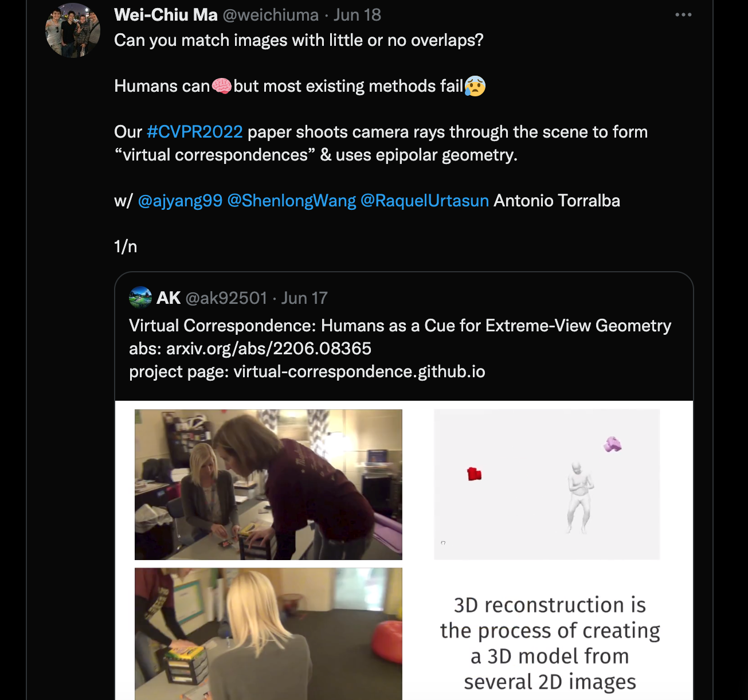Click the top video frame of two women
The width and height of the screenshot is (748, 700).
(268, 484)
